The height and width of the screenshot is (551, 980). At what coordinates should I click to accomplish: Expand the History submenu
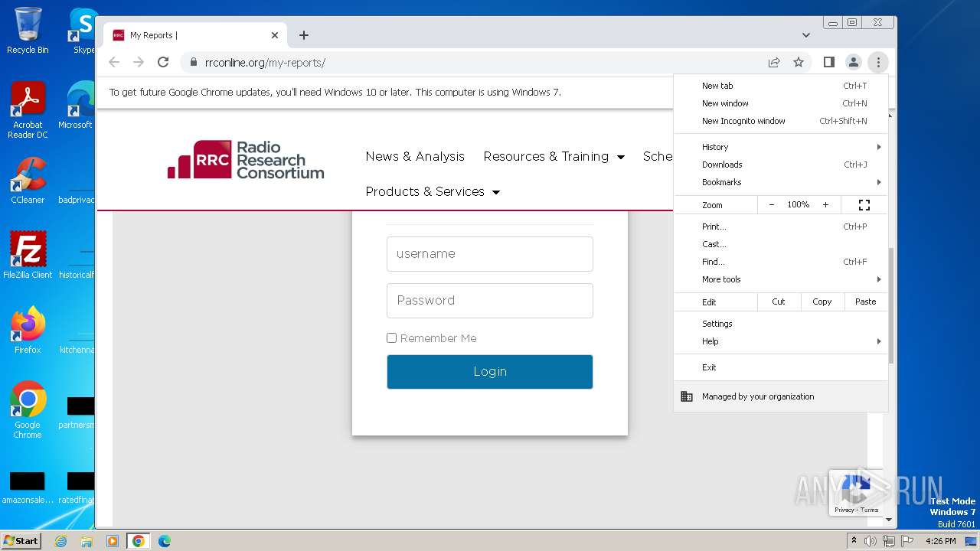pos(781,147)
